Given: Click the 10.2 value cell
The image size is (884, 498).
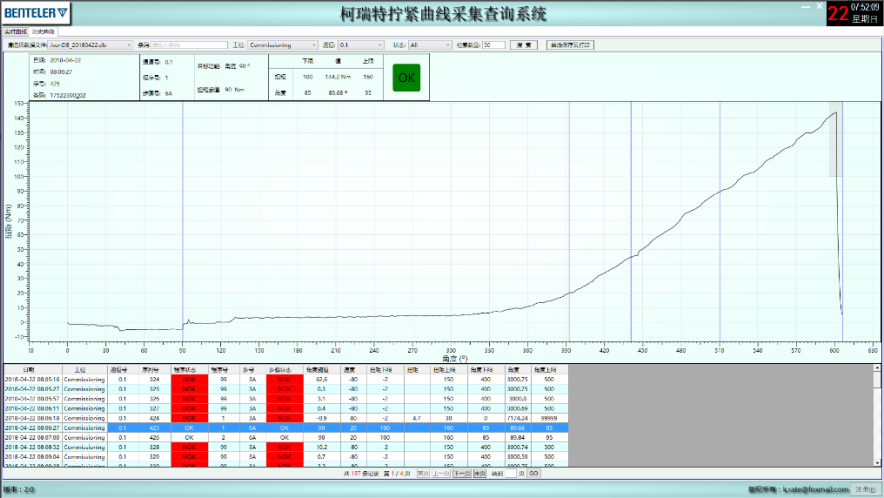Looking at the screenshot, I should tap(321, 447).
